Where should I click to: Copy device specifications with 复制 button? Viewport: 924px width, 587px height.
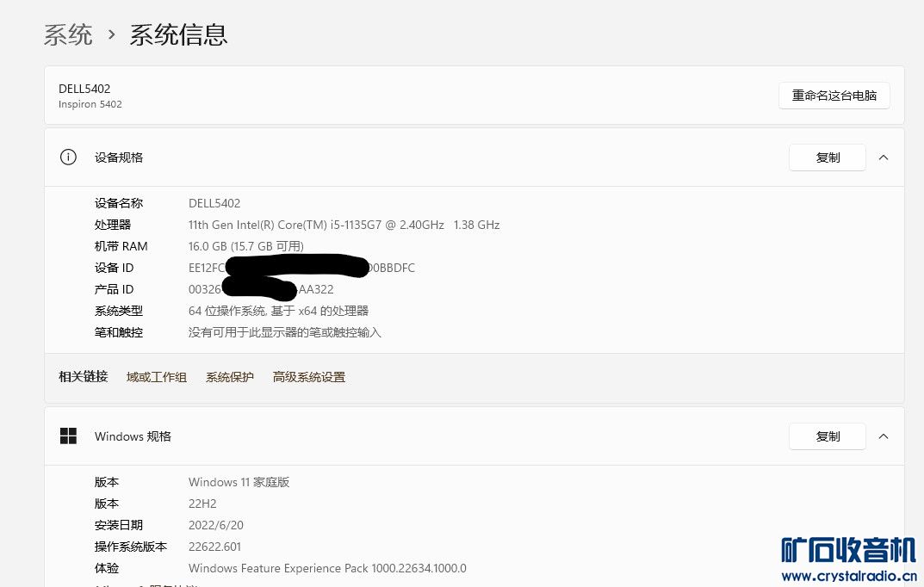[x=828, y=158]
